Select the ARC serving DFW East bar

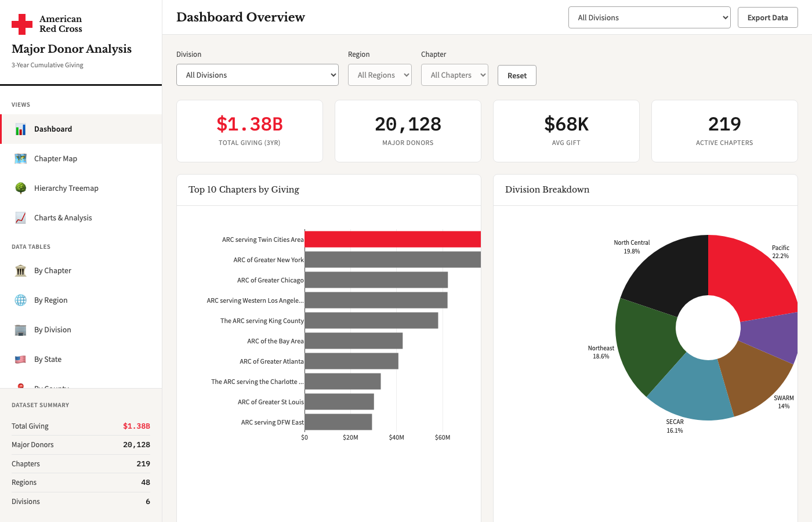339,422
